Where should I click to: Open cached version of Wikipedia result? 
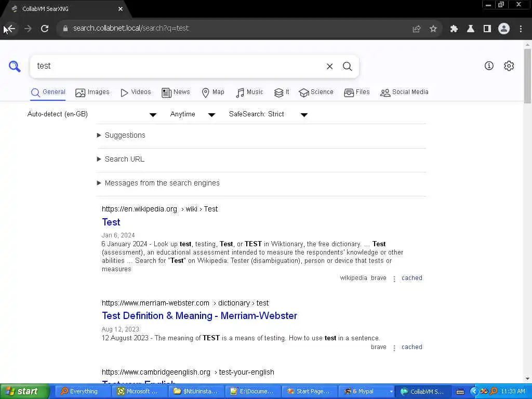412,278
